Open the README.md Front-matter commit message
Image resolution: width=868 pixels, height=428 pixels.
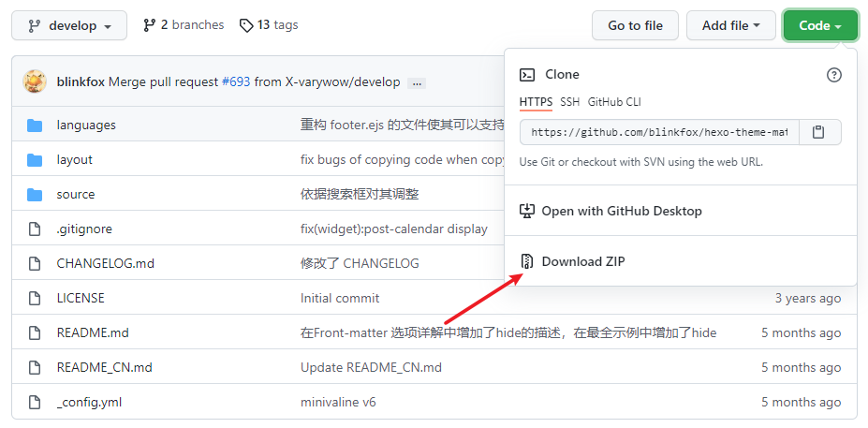pyautogui.click(x=508, y=332)
